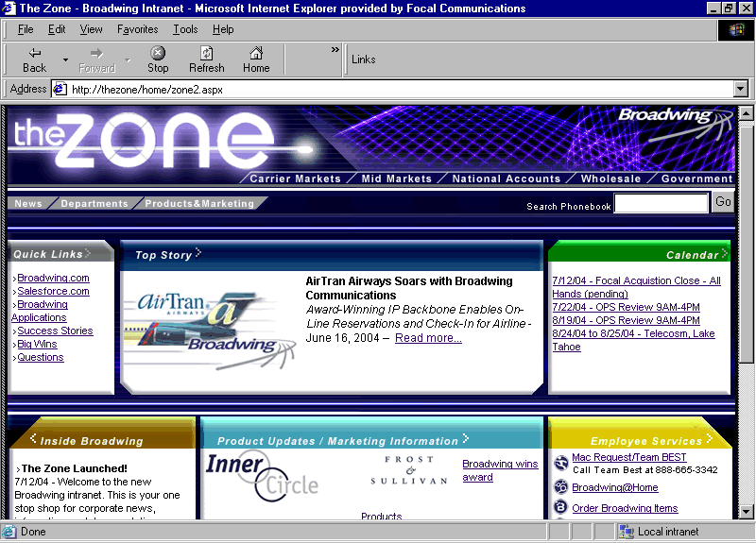Expand the Employee Services header arrow
Screen dimensions: 756x543
[710, 438]
